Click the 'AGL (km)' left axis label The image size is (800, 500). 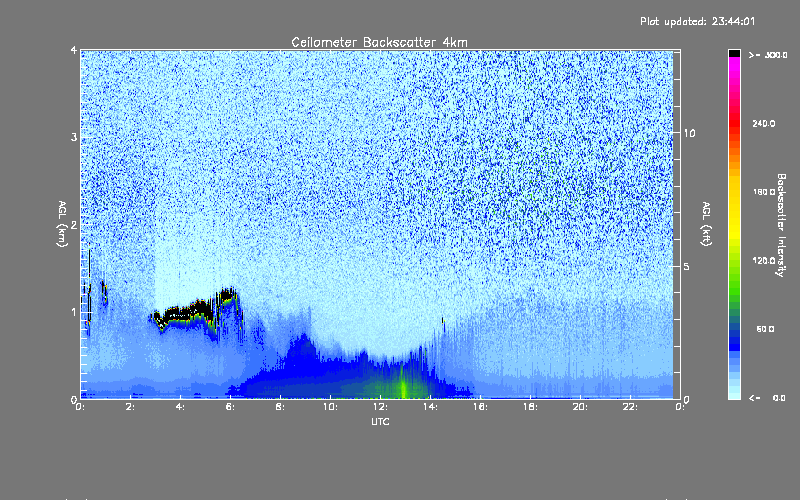[62, 224]
